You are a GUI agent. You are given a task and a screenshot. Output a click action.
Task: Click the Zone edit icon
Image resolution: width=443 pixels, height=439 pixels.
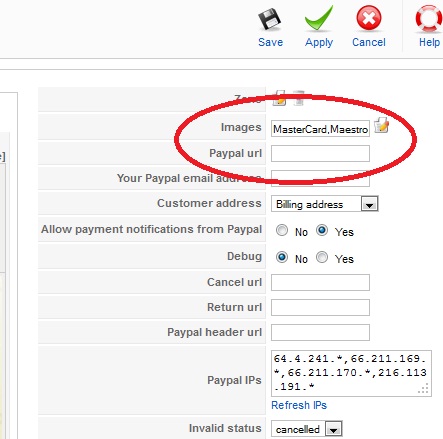(279, 98)
